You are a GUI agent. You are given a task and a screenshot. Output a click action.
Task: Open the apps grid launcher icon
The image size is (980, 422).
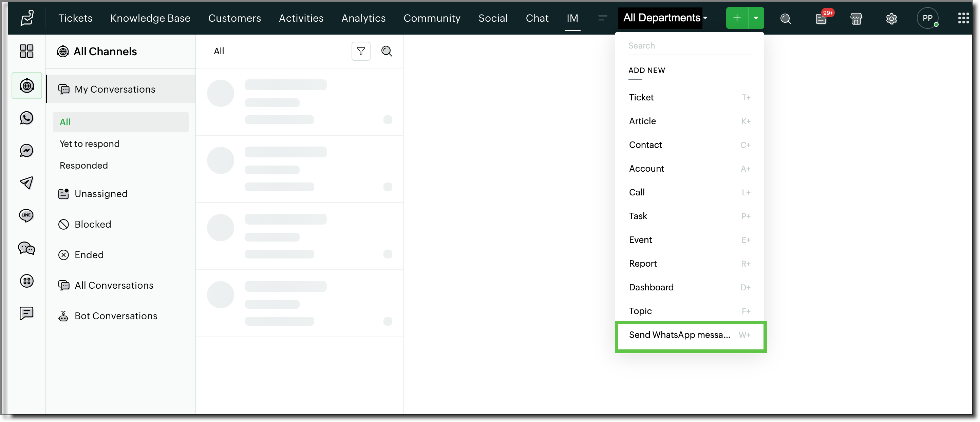963,18
